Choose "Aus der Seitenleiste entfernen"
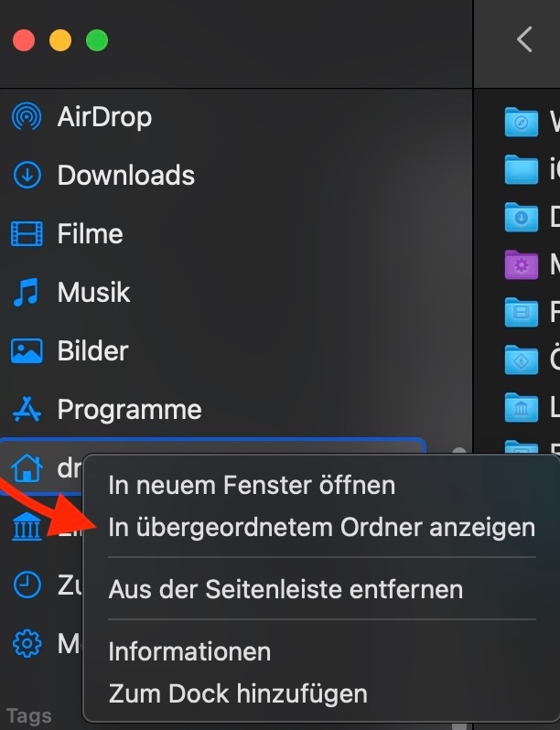Viewport: 560px width, 730px height. [x=285, y=589]
